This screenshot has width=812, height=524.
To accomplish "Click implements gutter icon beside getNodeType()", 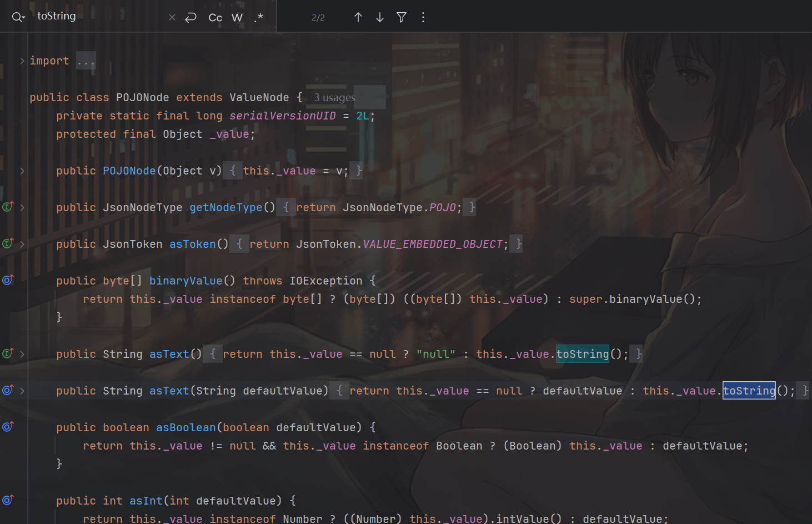I will coord(8,207).
